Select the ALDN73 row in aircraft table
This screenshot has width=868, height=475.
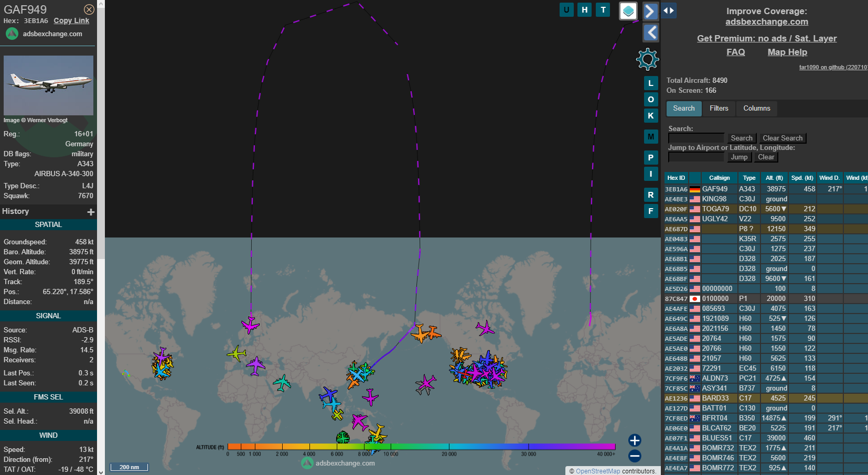pos(766,379)
